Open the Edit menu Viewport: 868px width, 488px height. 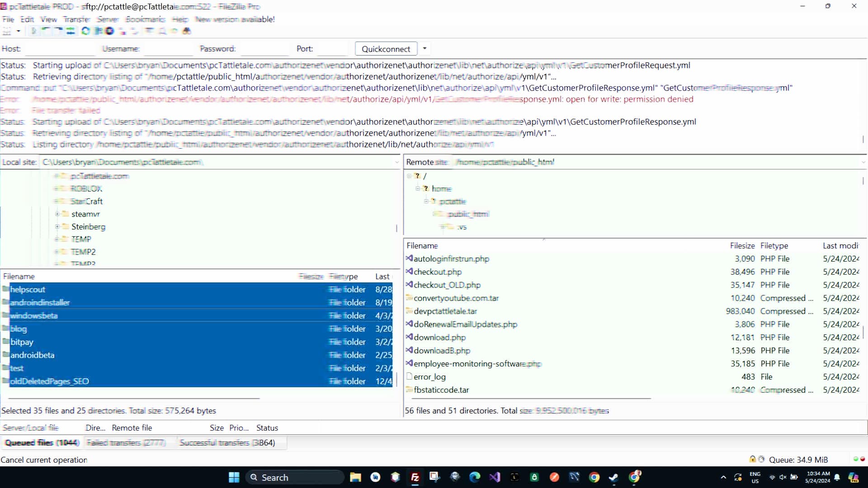click(27, 19)
